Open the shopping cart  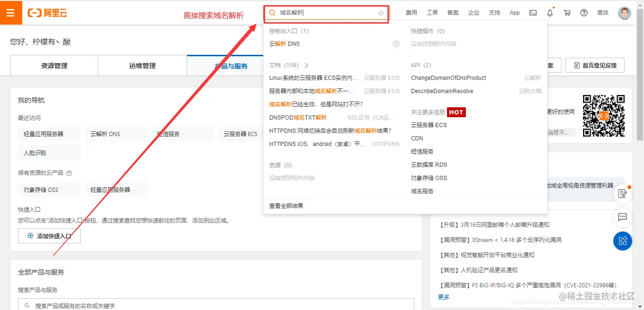click(567, 12)
